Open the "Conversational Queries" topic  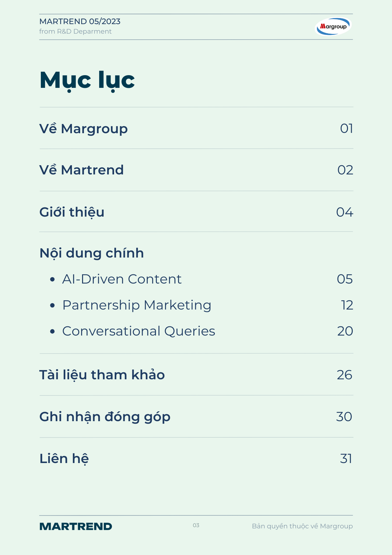pyautogui.click(x=138, y=331)
